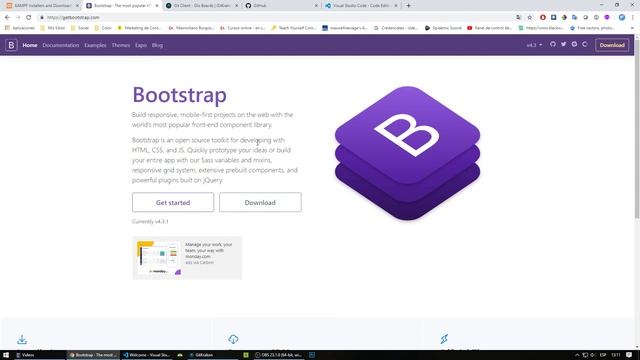Switch to the Visual Studio Code tab
Viewport: 640px width, 360px height.
(x=361, y=6)
